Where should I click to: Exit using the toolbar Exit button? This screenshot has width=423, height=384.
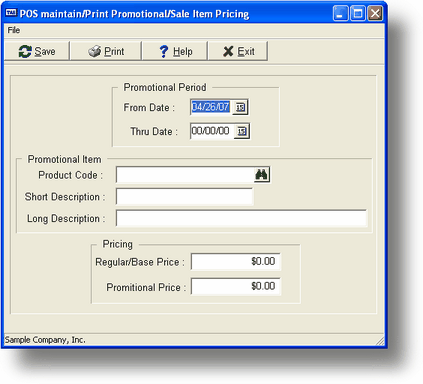238,51
